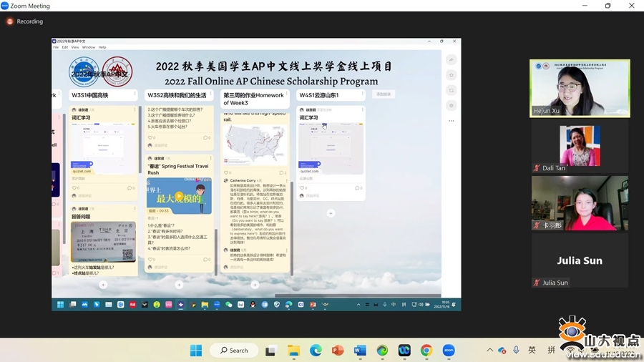Screen dimensions: 644x362
Task: Select Hejun Xu's video tile
Action: coord(580,88)
